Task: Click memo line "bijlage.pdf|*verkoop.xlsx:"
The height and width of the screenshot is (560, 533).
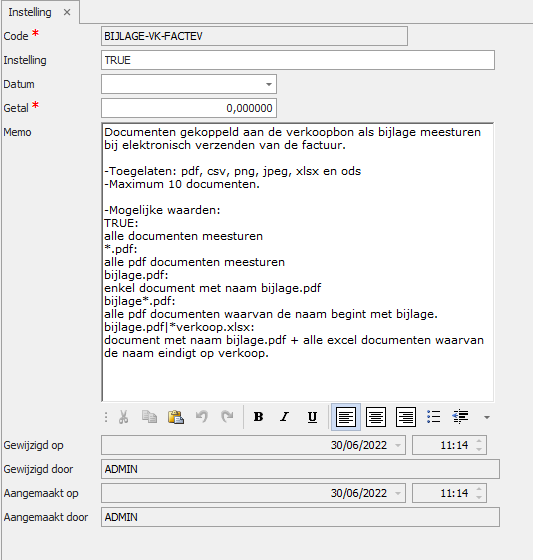Action: click(x=179, y=327)
